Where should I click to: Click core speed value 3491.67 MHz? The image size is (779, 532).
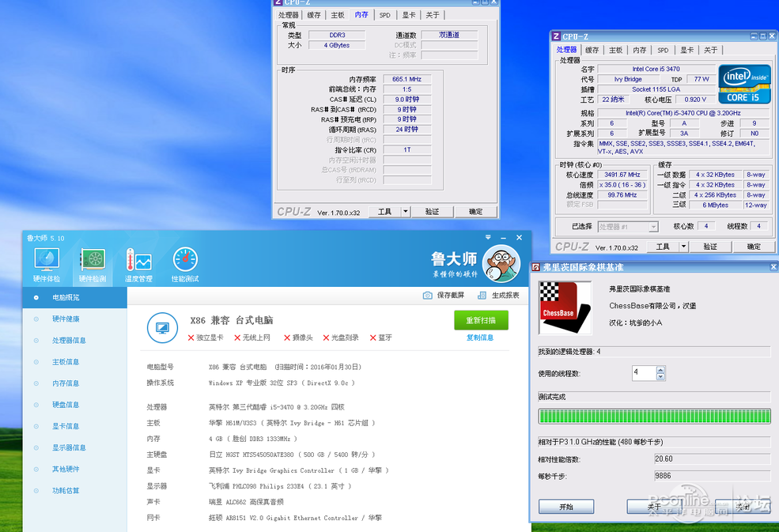tap(622, 175)
